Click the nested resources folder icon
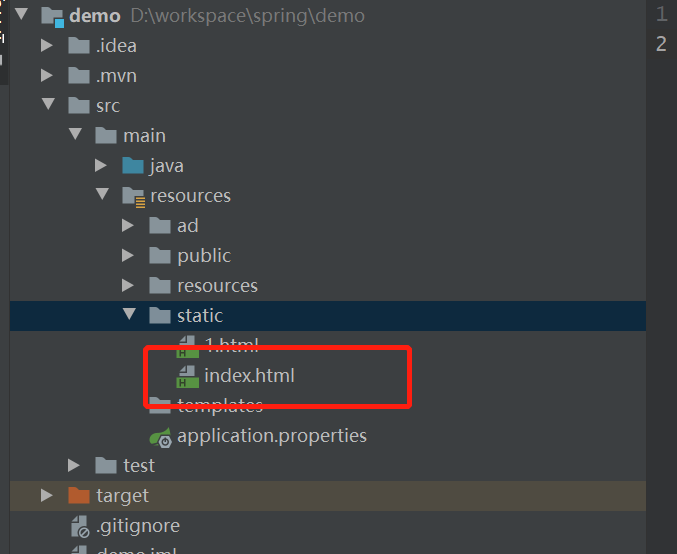Viewport: 677px width, 554px height. coord(160,285)
